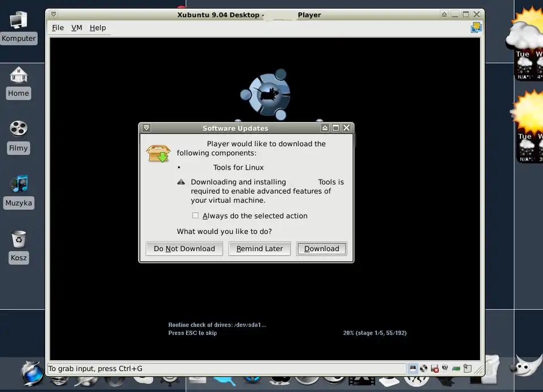The height and width of the screenshot is (392, 543).
Task: Open Software Updates dialog window menu arrow
Action: [146, 128]
